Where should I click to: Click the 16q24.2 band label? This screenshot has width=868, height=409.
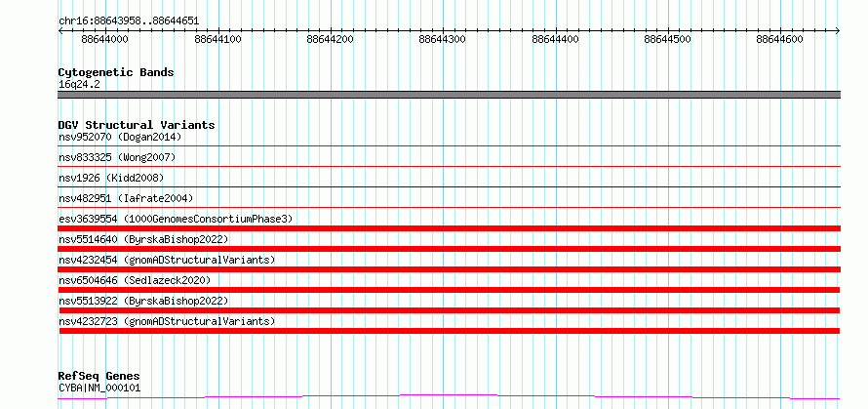pos(79,84)
